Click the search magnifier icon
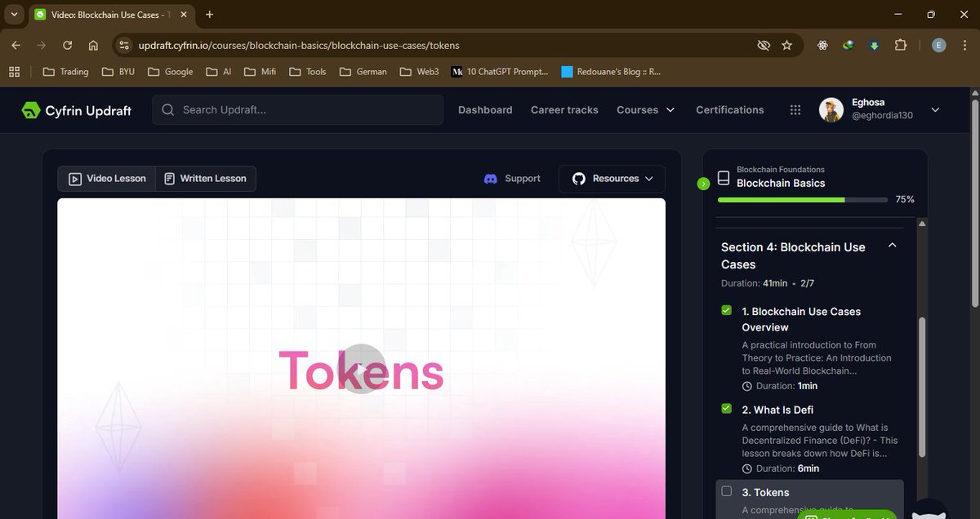Screen dimensions: 980x519 click(x=168, y=110)
